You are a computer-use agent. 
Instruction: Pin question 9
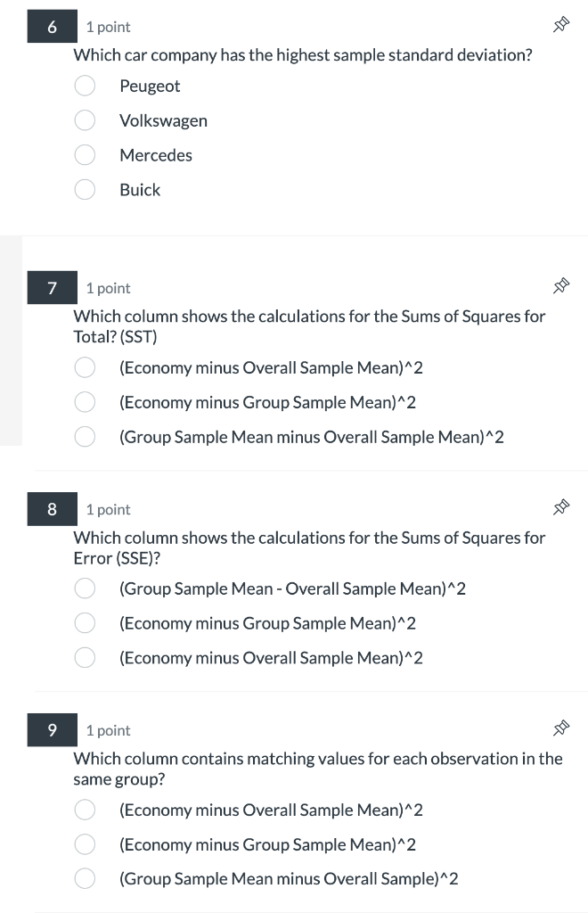coord(561,728)
